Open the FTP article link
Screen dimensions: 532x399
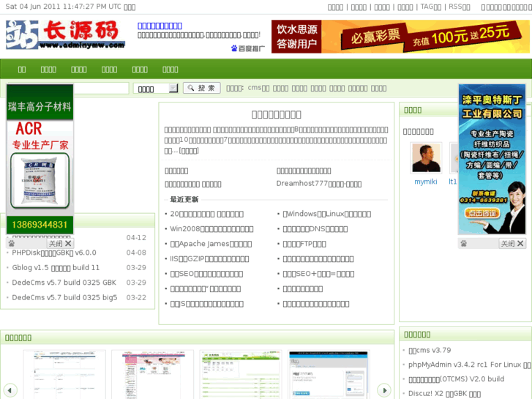click(304, 244)
